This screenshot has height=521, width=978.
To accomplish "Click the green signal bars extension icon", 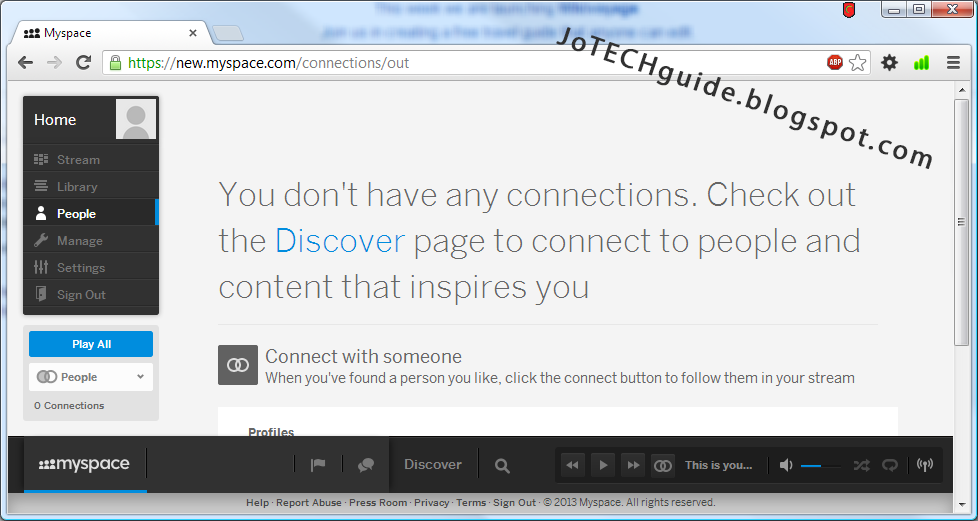I will [x=921, y=62].
